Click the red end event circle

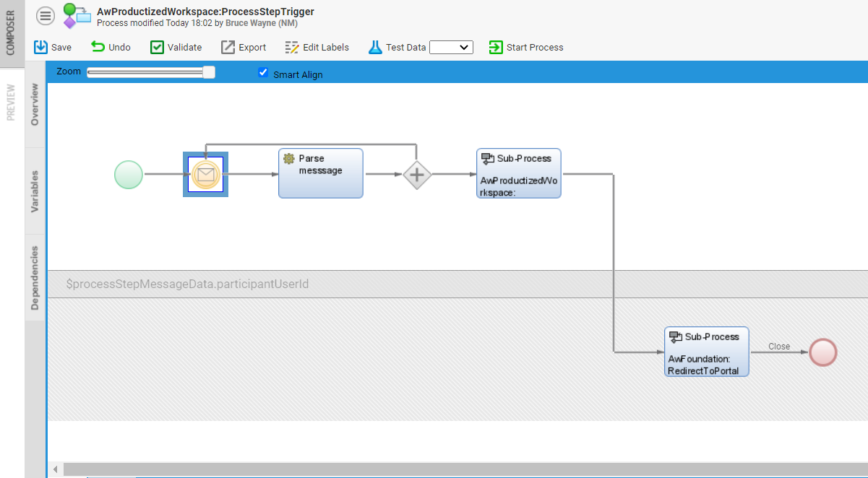pyautogui.click(x=822, y=352)
